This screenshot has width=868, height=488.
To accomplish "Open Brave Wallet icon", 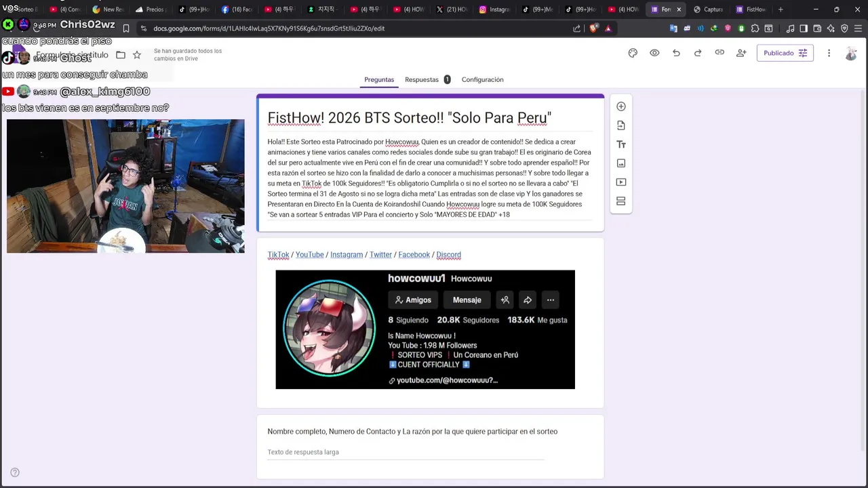I will click(x=817, y=28).
